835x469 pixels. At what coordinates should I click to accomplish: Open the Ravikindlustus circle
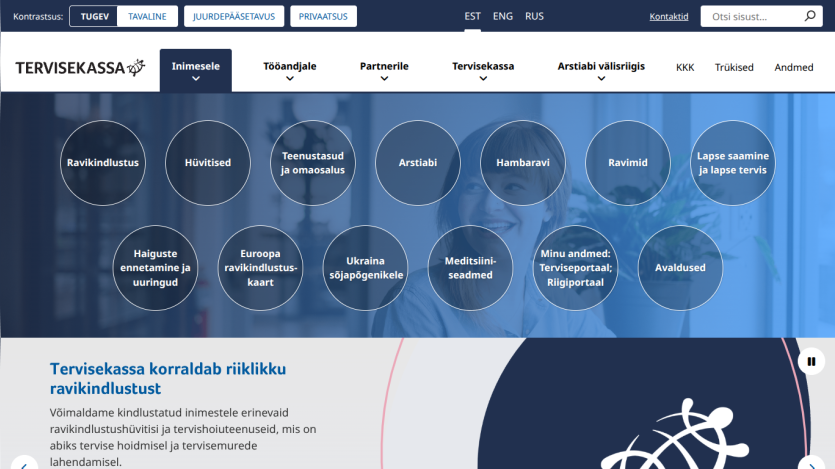tap(103, 163)
